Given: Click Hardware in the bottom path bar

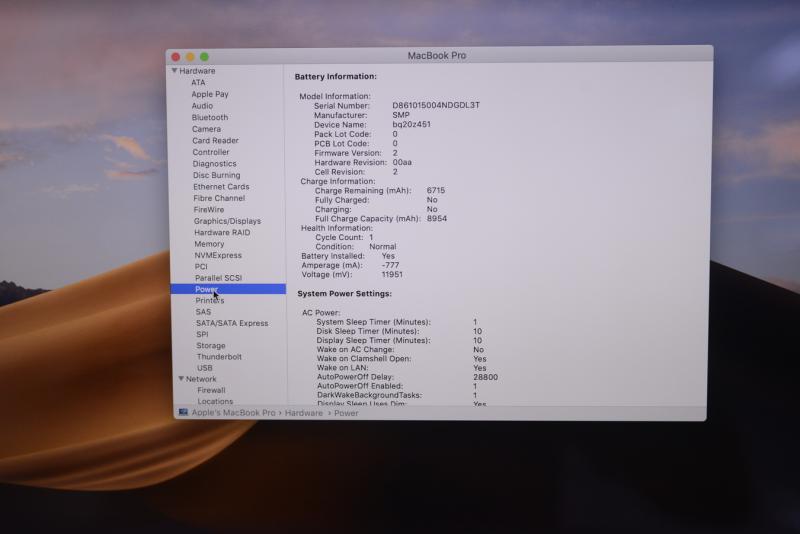Looking at the screenshot, I should 304,413.
